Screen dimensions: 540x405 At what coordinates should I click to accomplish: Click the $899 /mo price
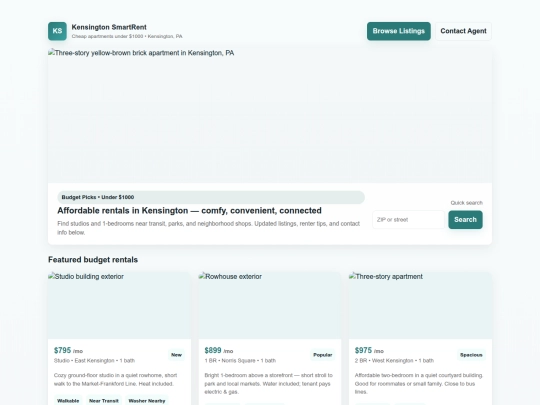click(219, 351)
